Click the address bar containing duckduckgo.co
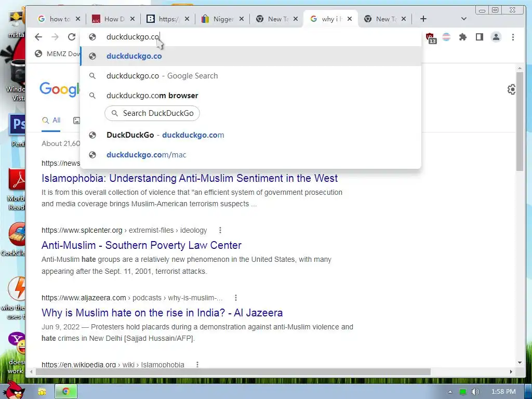The image size is (532, 399). 251,37
